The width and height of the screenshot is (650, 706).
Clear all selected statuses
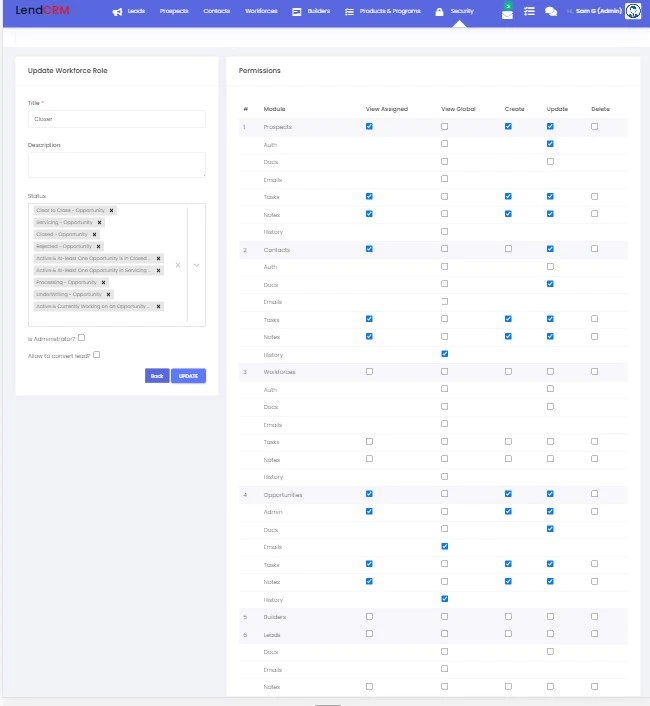click(x=178, y=265)
